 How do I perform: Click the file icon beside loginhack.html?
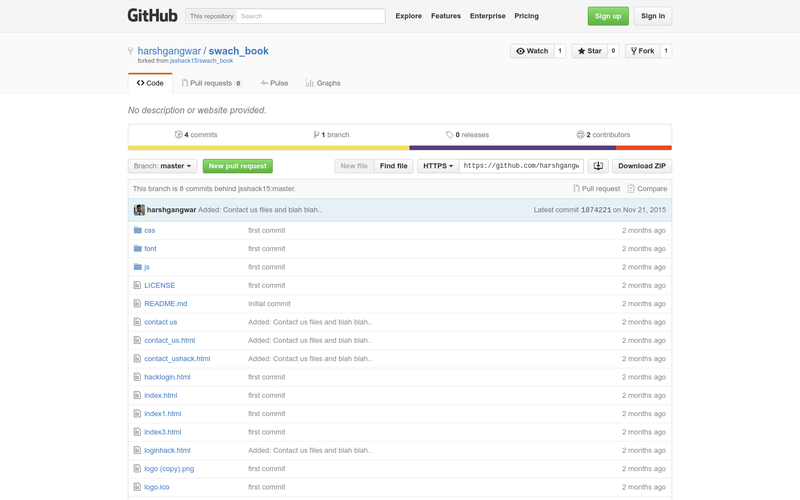(x=137, y=450)
